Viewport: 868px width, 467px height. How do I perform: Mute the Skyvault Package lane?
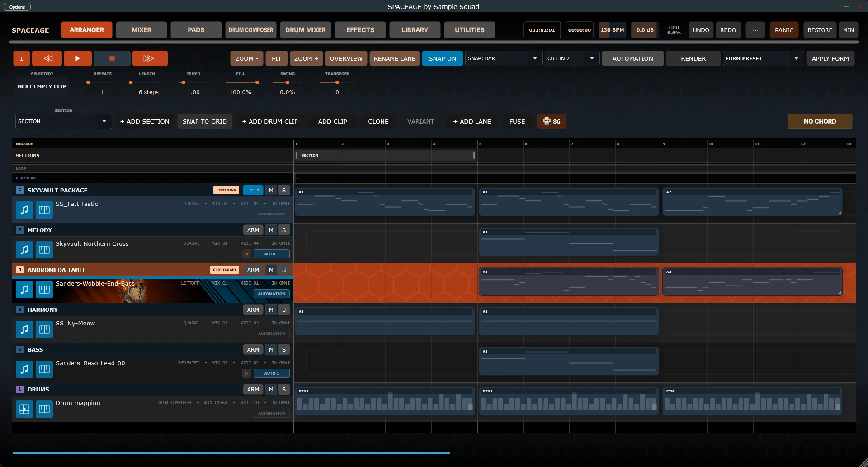271,190
